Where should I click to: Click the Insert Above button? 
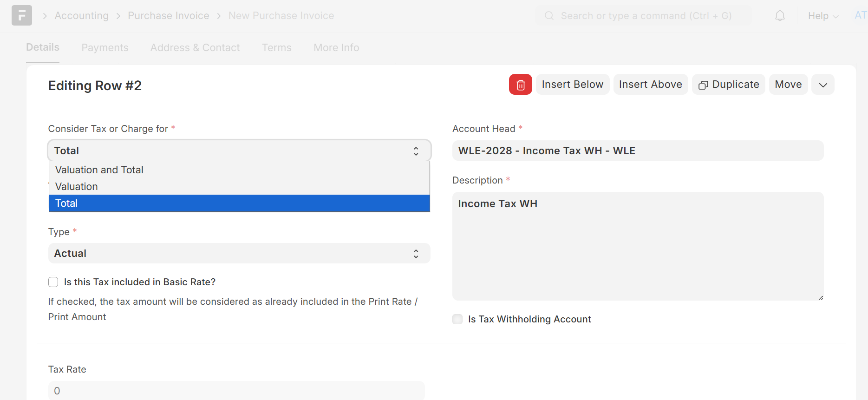pyautogui.click(x=650, y=85)
